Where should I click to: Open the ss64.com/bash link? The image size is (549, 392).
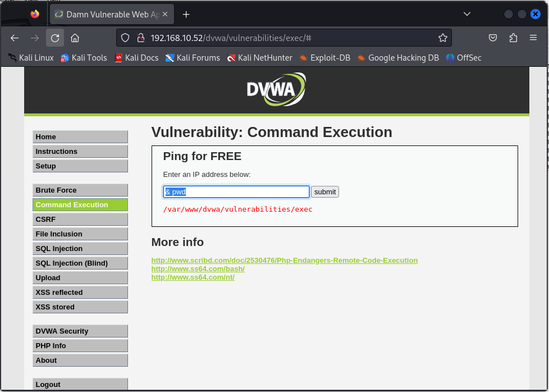point(198,268)
